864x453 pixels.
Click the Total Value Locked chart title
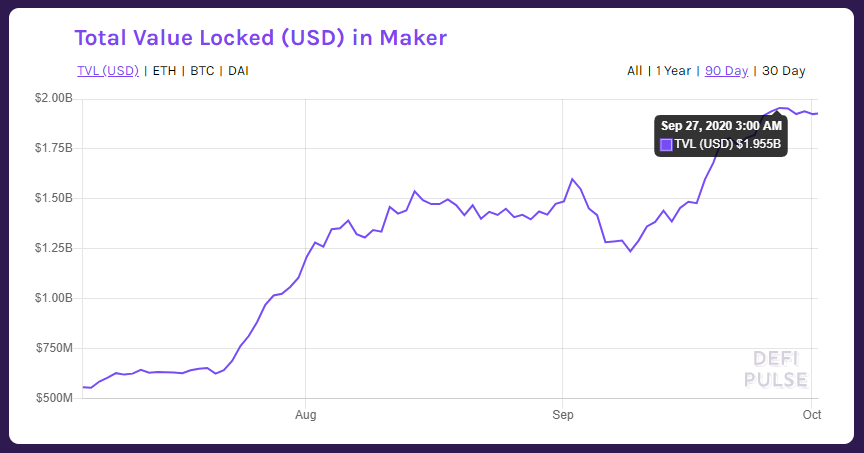[260, 38]
